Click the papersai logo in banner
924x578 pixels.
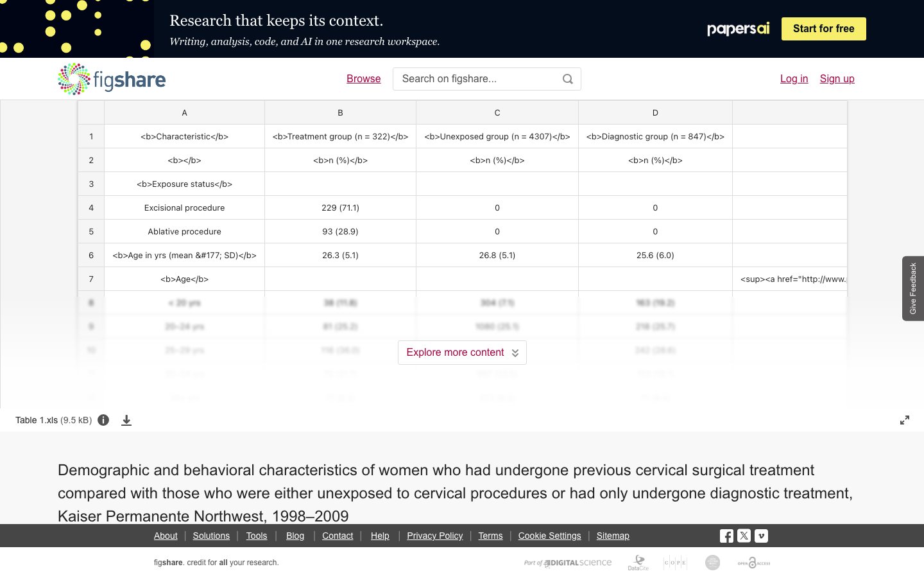click(x=738, y=29)
